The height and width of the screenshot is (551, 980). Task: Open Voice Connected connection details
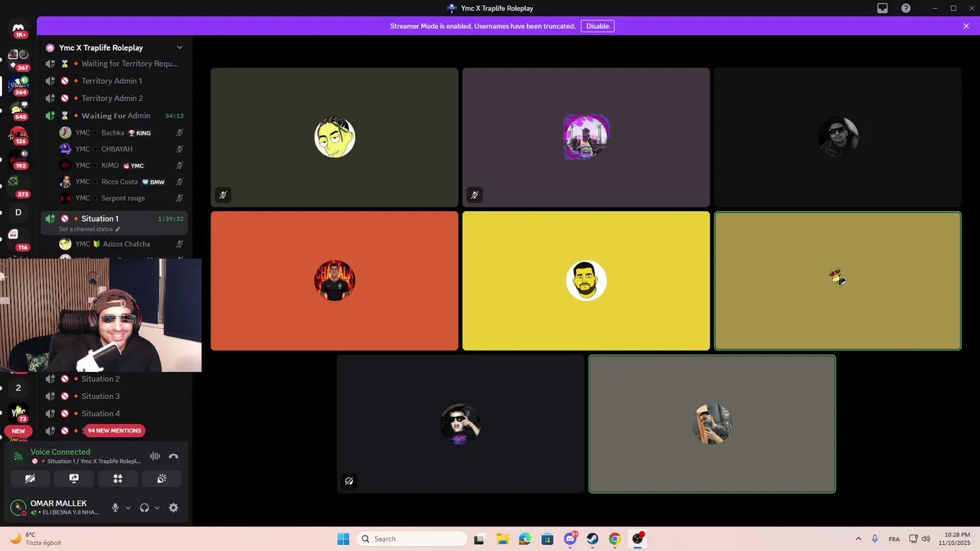click(x=60, y=452)
